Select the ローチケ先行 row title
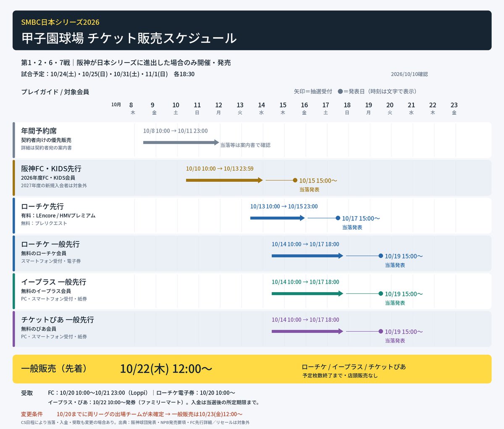Viewport: 504px width, 429px height. [x=42, y=207]
